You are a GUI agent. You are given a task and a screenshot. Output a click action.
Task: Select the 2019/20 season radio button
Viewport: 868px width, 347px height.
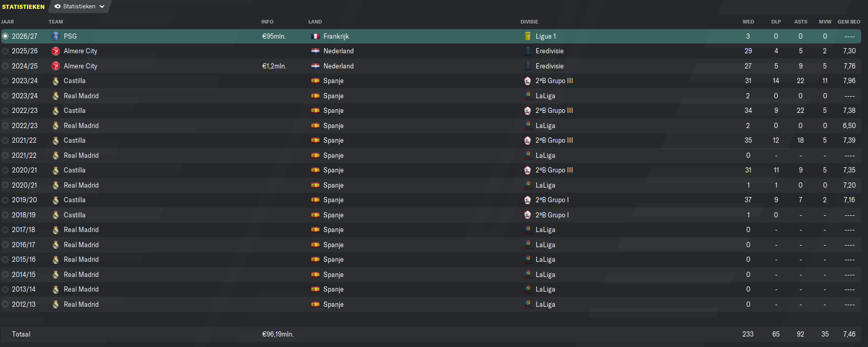5,200
